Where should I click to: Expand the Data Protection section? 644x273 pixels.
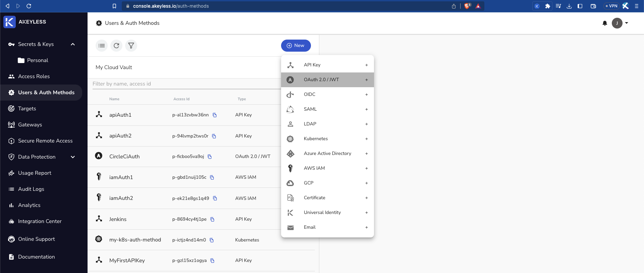(73, 157)
